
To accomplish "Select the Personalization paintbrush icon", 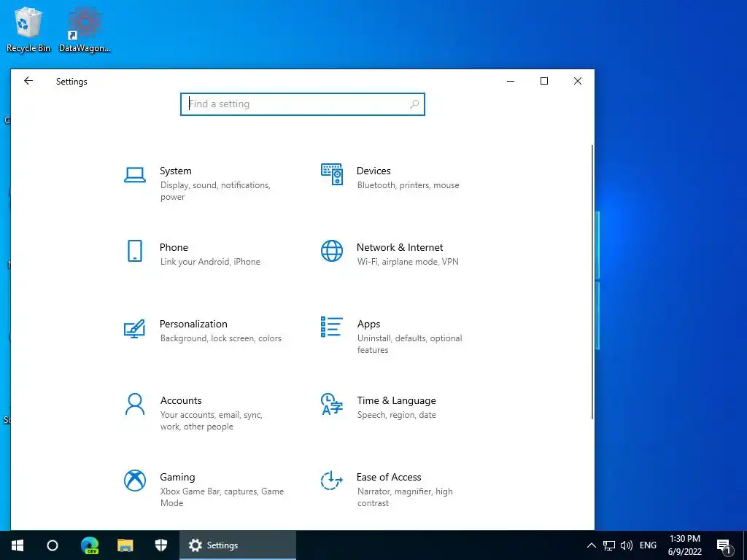I will [134, 329].
